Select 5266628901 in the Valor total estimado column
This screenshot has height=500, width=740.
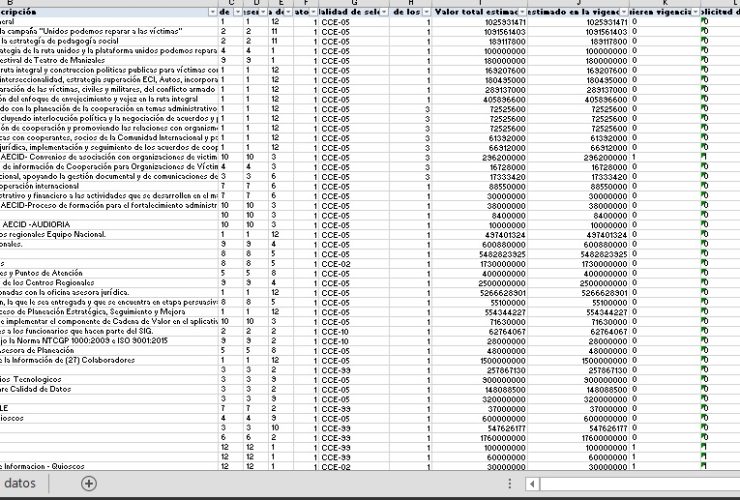[479, 292]
